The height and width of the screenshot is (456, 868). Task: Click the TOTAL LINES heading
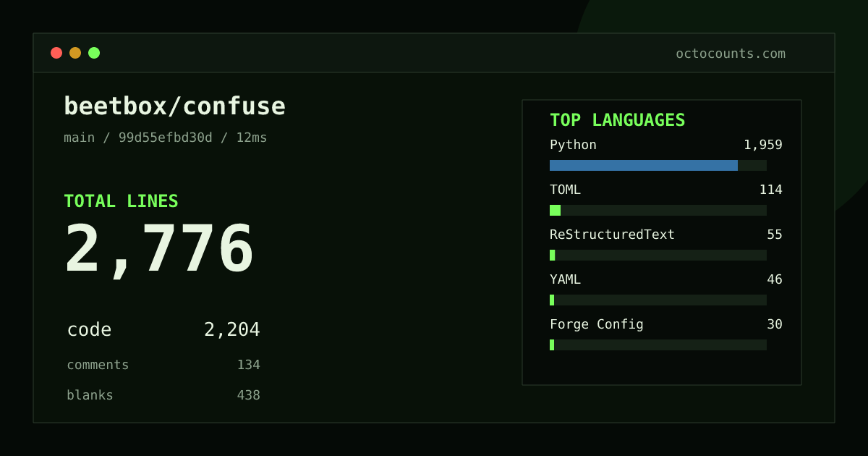click(121, 201)
